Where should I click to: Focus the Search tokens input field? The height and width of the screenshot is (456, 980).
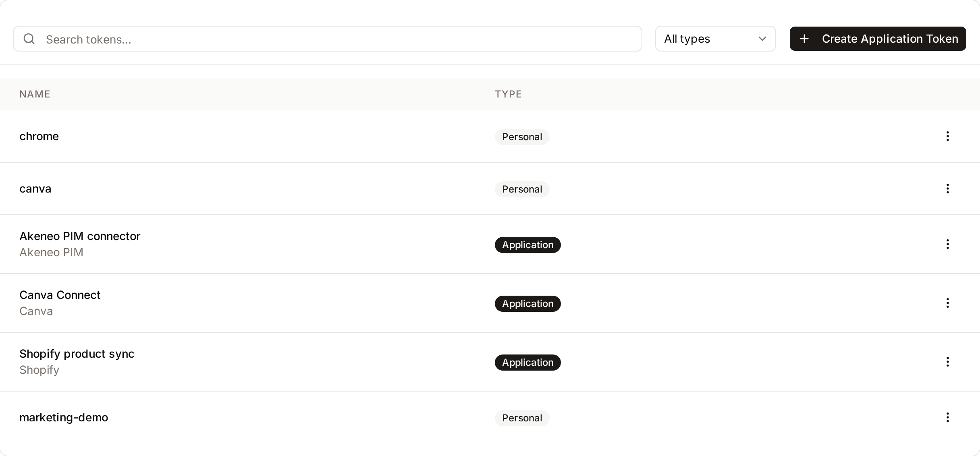tap(327, 39)
